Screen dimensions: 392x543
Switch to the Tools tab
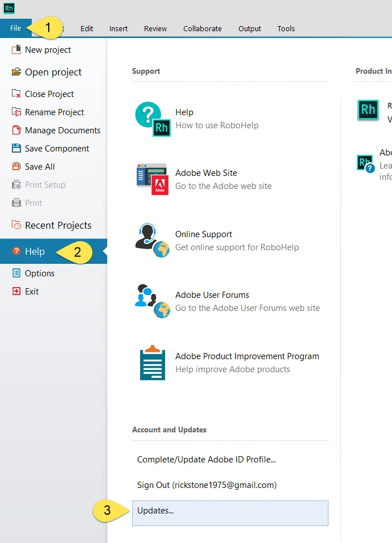coord(286,28)
